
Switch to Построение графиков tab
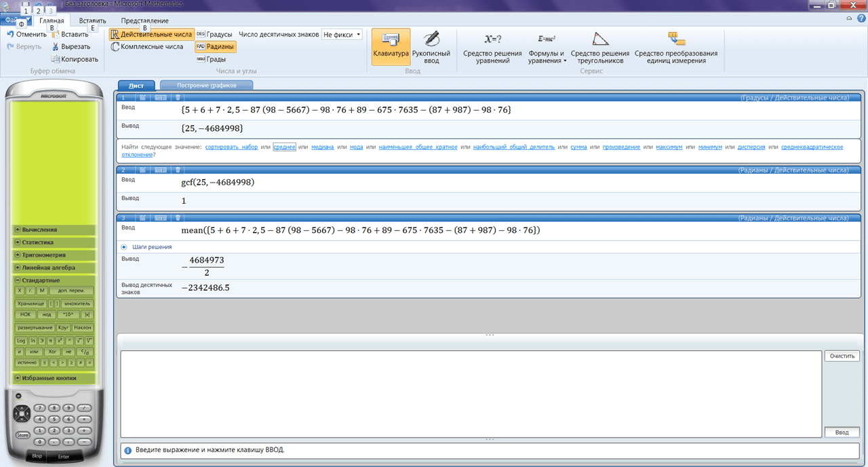click(206, 86)
